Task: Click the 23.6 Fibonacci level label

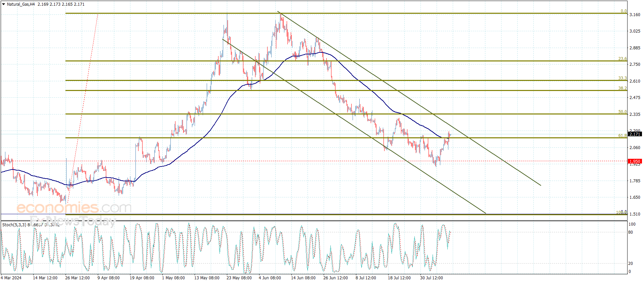Action: pos(622,59)
